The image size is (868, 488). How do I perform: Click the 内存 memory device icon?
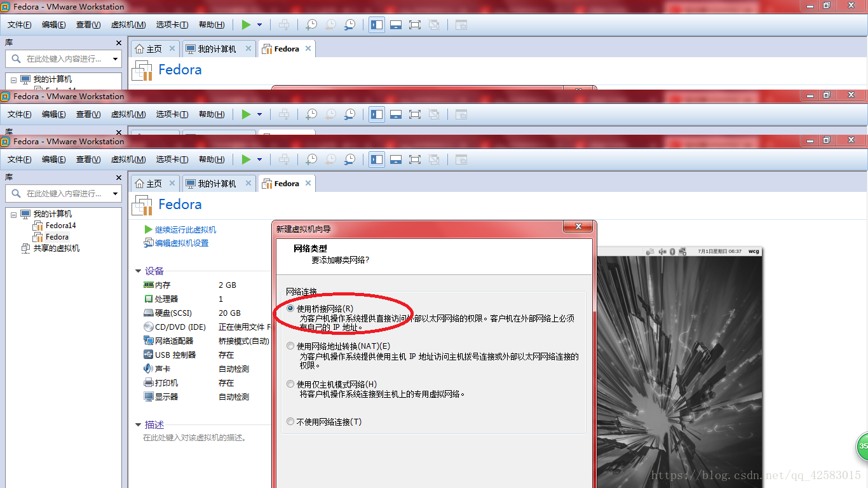149,285
